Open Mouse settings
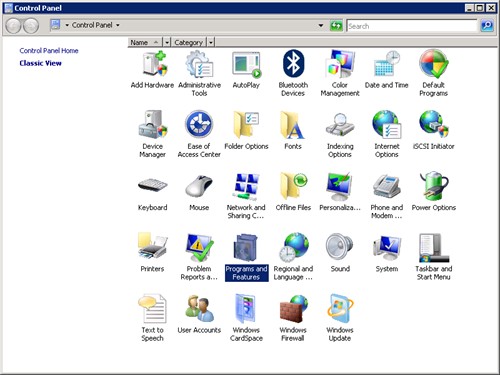The width and height of the screenshot is (500, 375). click(199, 192)
